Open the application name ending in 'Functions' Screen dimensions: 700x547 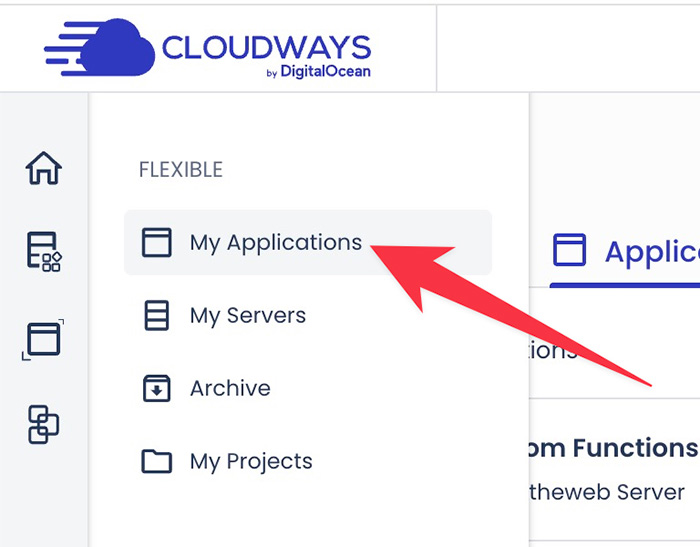pyautogui.click(x=609, y=448)
